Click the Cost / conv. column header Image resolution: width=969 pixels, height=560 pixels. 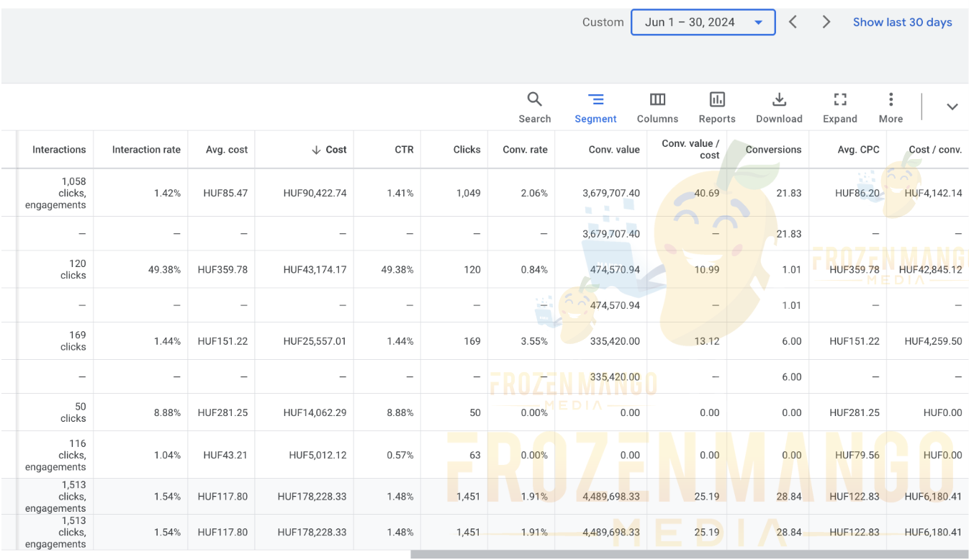tap(935, 150)
